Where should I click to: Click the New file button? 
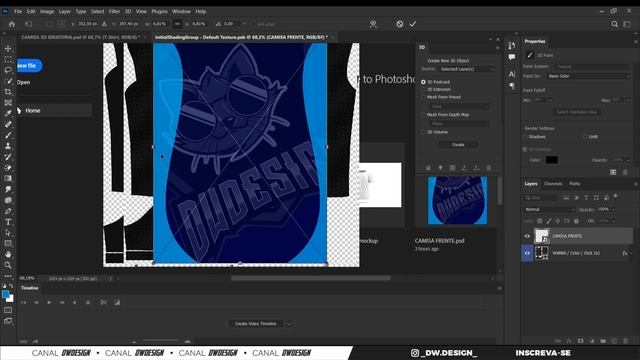point(29,66)
